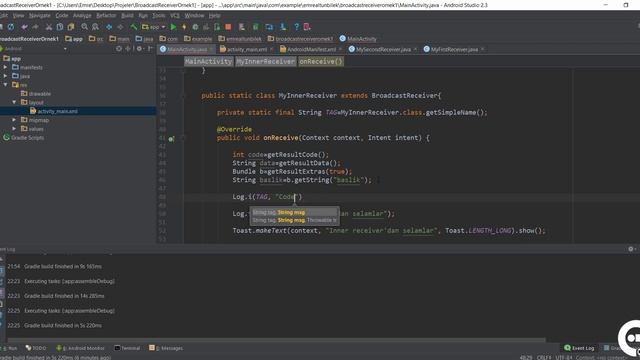This screenshot has width=640, height=360.
Task: Collapse the res folder arrow
Action: tap(5, 85)
